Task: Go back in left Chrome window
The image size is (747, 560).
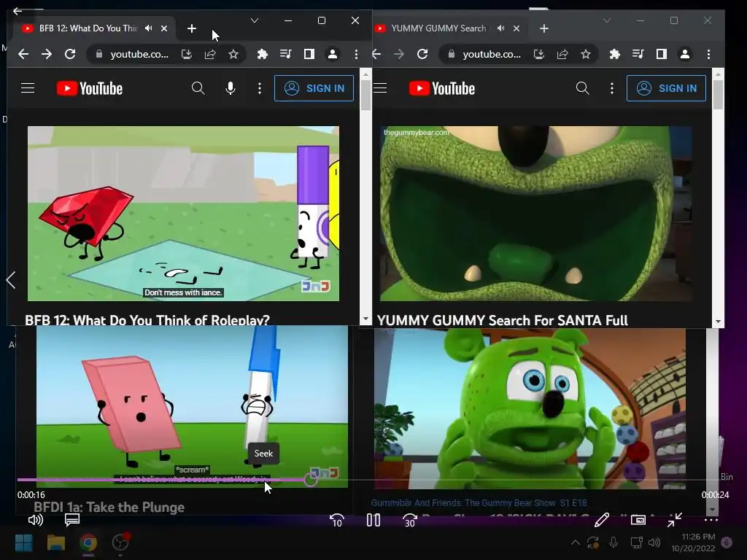Action: tap(23, 54)
